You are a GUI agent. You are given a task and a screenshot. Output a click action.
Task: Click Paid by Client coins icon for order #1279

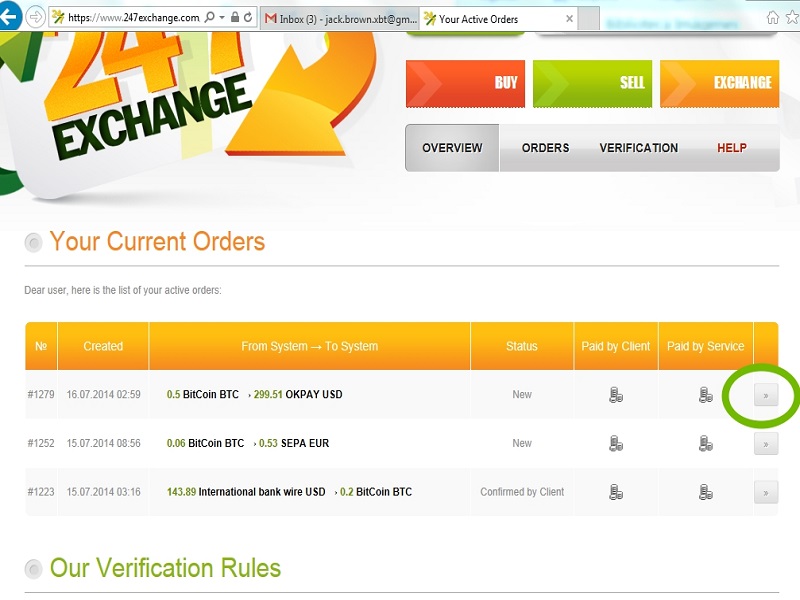[x=616, y=395]
